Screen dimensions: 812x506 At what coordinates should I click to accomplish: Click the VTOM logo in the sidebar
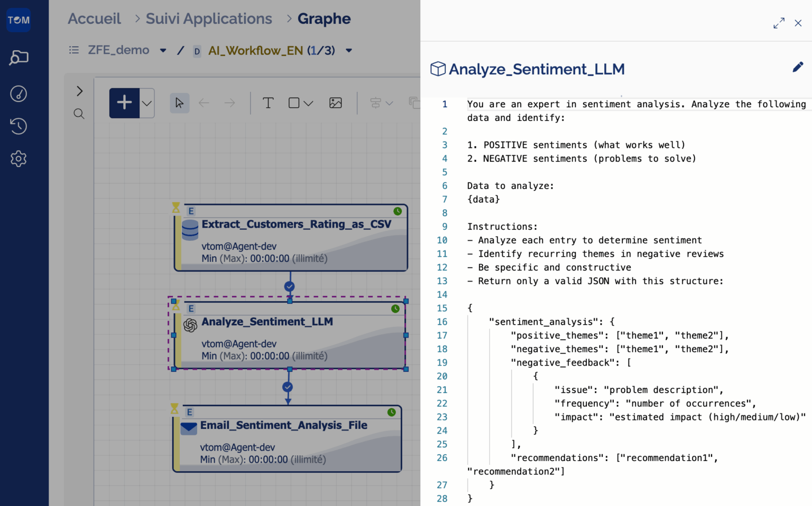[19, 20]
